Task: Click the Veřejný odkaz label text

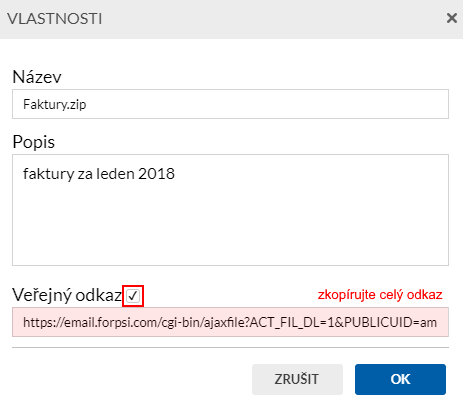Action: (x=67, y=295)
